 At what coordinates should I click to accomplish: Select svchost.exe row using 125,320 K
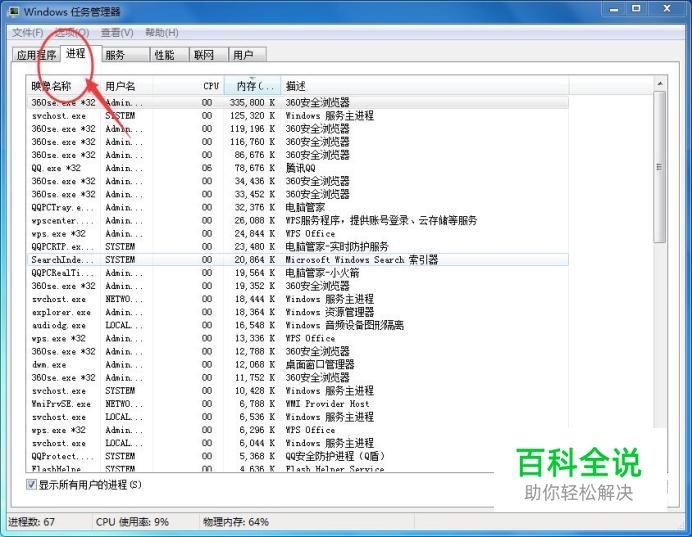[297, 116]
